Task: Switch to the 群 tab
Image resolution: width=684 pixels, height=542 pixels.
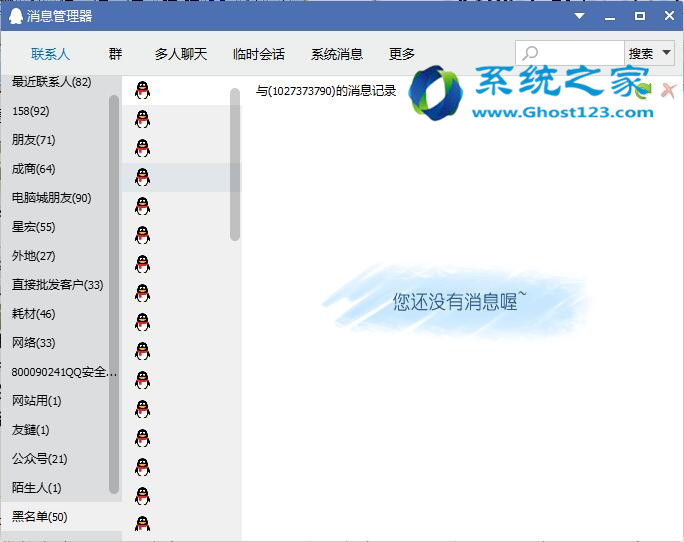Action: tap(115, 54)
